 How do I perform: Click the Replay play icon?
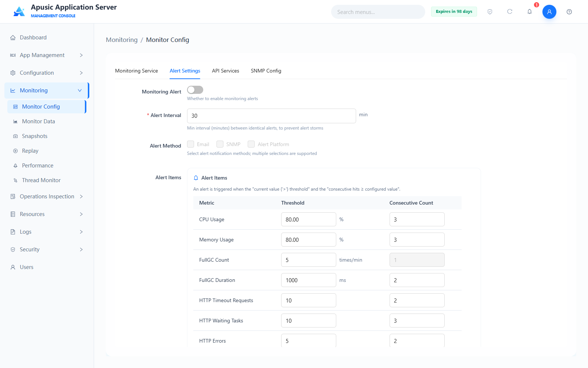[x=15, y=151]
